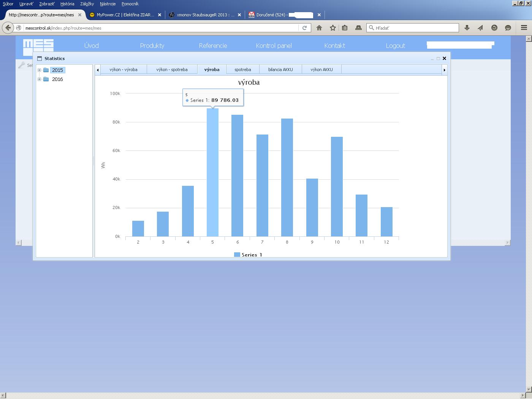
Task: Click the paper plane send icon
Action: [480, 28]
